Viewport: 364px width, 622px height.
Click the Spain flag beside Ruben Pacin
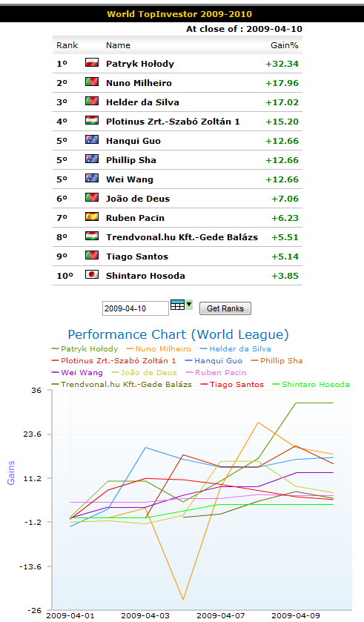coord(92,216)
